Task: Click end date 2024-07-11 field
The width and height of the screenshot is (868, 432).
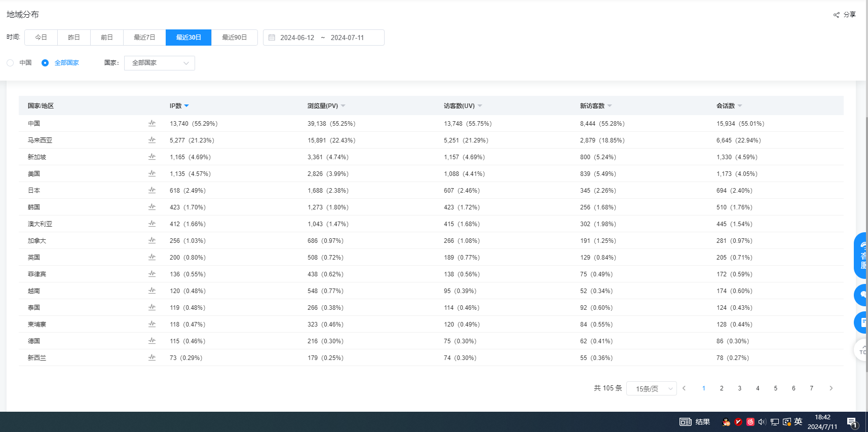Action: [x=347, y=38]
